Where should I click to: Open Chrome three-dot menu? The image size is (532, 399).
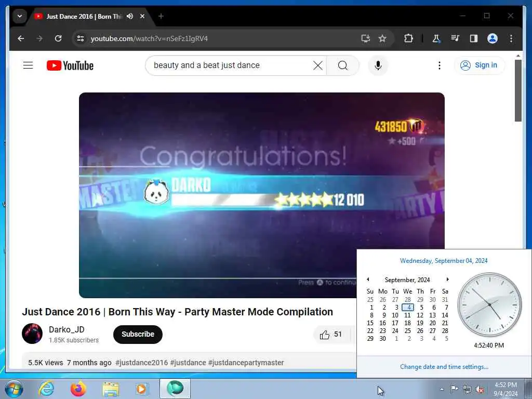[x=511, y=38]
